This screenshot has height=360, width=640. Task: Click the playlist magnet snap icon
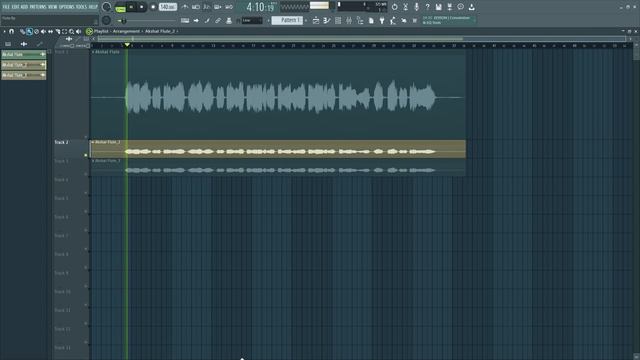click(11, 31)
